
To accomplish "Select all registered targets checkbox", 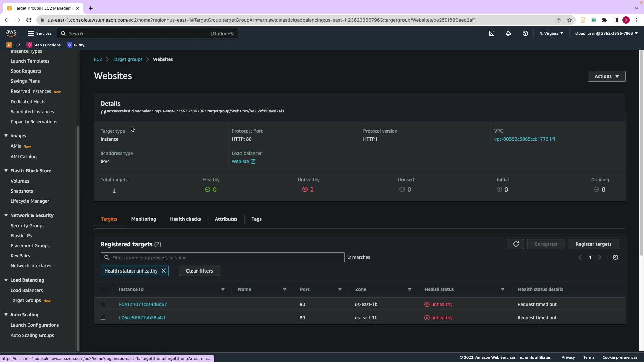I will [x=103, y=289].
